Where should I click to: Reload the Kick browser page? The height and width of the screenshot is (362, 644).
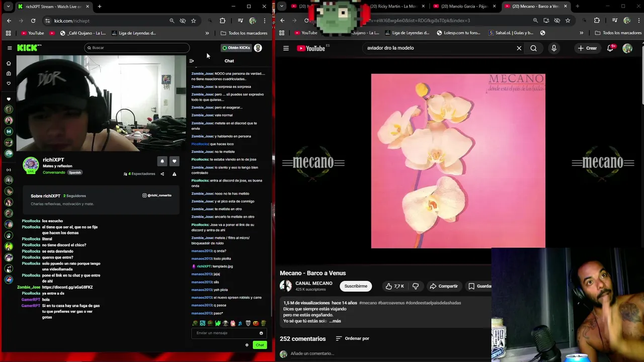click(x=33, y=21)
